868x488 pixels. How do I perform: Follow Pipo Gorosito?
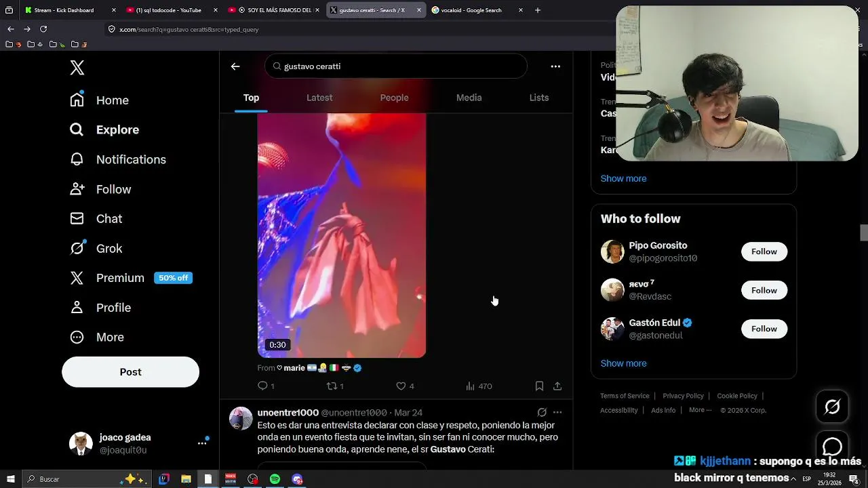[764, 251]
